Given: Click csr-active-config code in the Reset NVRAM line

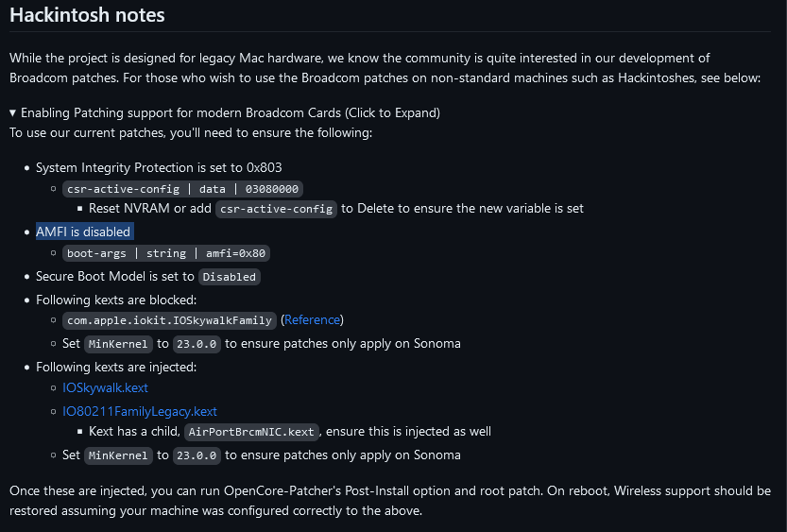Looking at the screenshot, I should [x=276, y=209].
